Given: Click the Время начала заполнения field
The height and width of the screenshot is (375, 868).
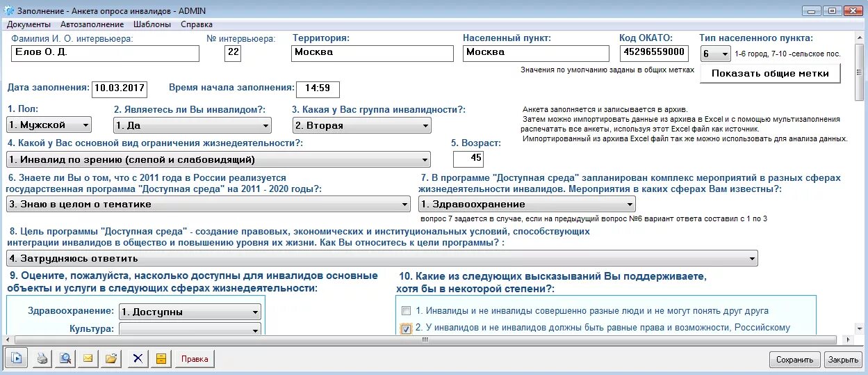Looking at the screenshot, I should [x=318, y=89].
